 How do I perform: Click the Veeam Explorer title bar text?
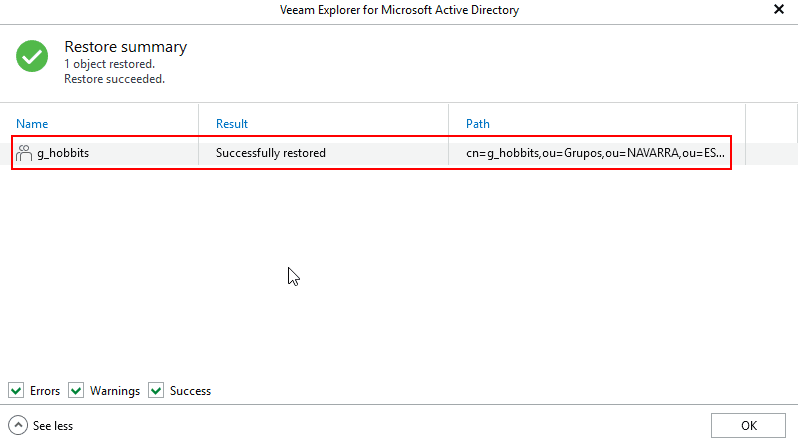click(399, 10)
